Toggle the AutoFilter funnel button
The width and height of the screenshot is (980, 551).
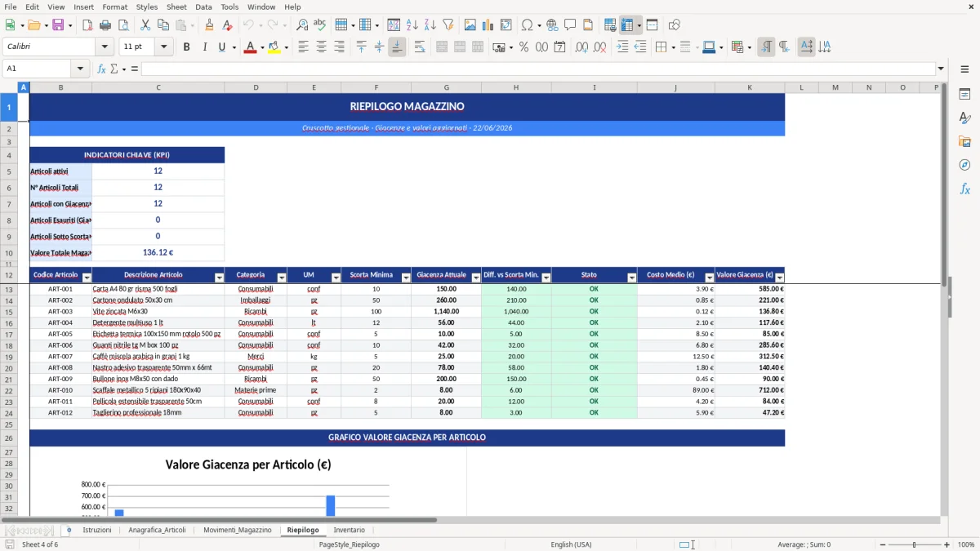448,25
